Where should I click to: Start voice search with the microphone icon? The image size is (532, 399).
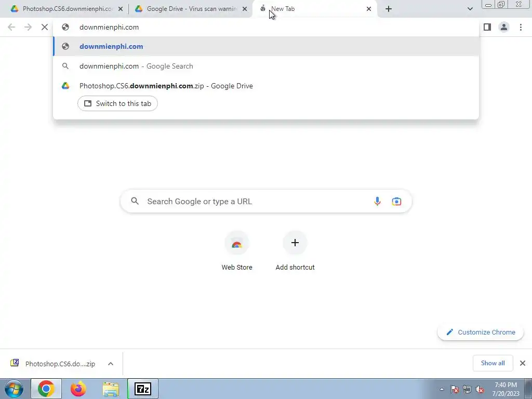[377, 201]
